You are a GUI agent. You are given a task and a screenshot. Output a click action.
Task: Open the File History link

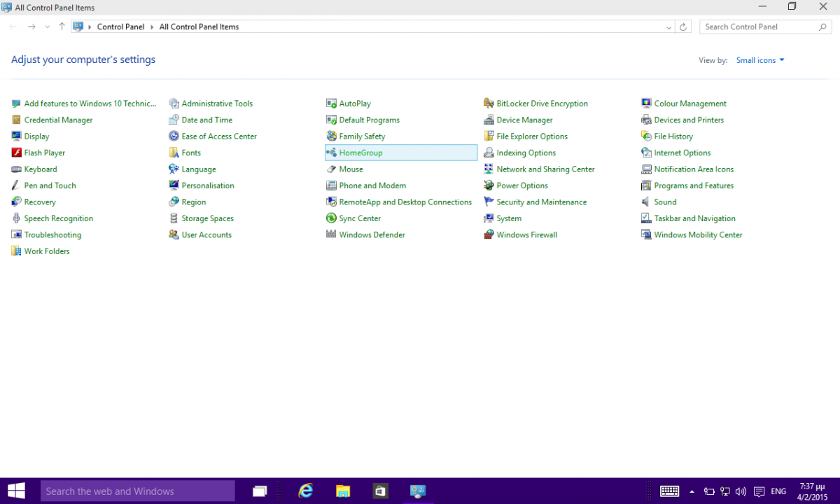(673, 136)
